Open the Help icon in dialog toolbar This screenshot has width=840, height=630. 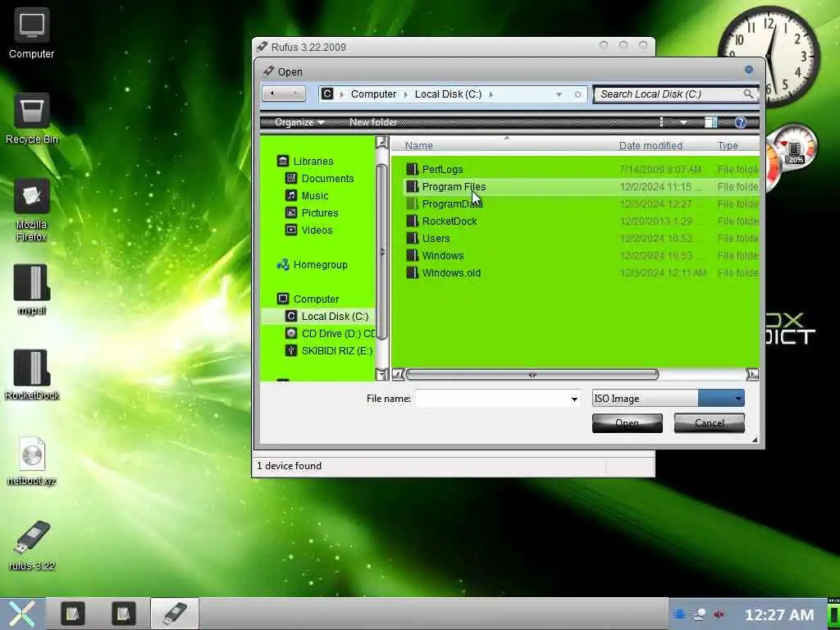(741, 123)
